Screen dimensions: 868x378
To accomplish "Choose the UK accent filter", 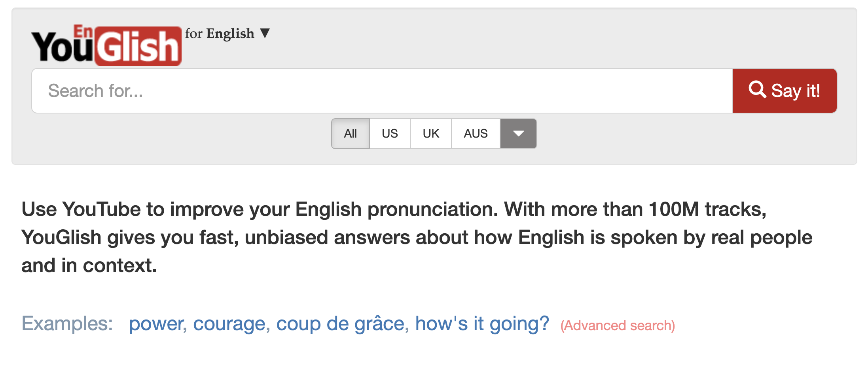I will 431,134.
